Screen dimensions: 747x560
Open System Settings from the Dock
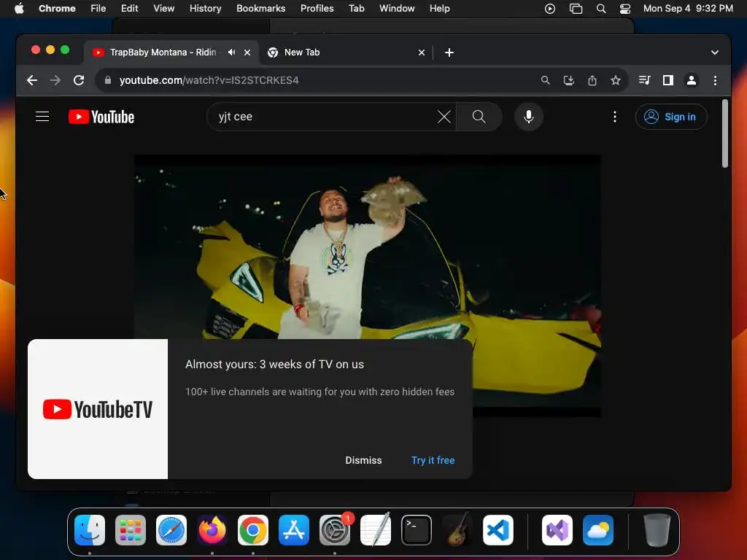(x=335, y=530)
